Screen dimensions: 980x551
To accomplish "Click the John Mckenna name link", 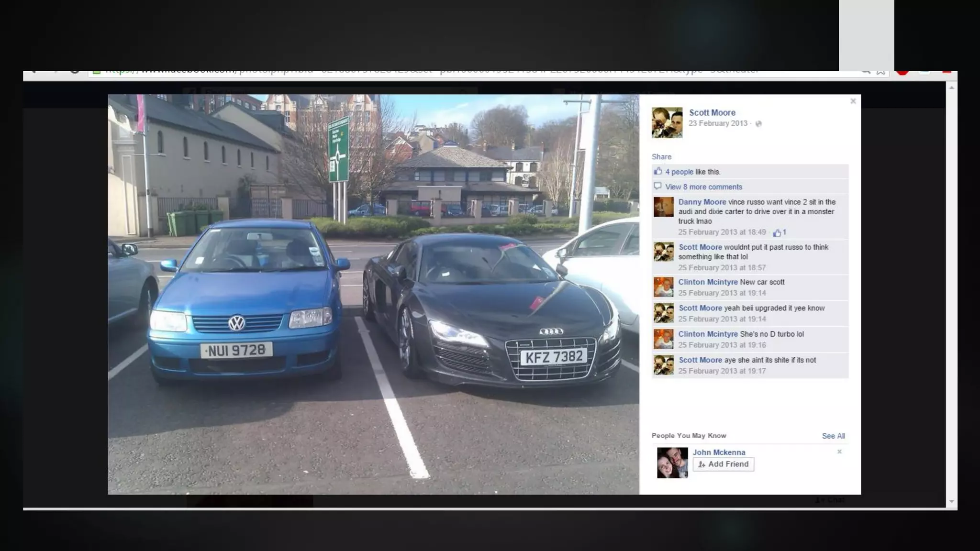I will 719,452.
